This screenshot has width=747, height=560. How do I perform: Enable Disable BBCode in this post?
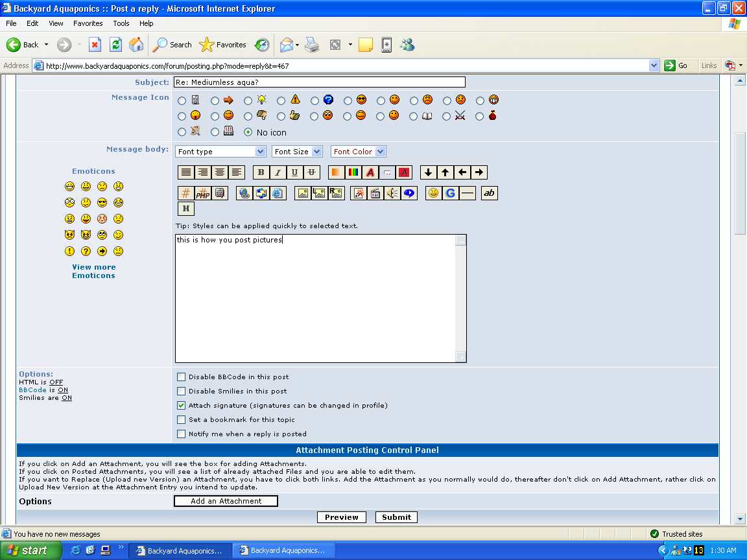point(182,377)
